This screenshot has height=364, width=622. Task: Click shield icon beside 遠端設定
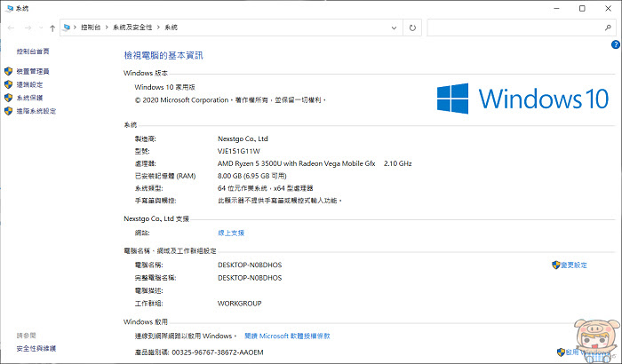coord(8,84)
